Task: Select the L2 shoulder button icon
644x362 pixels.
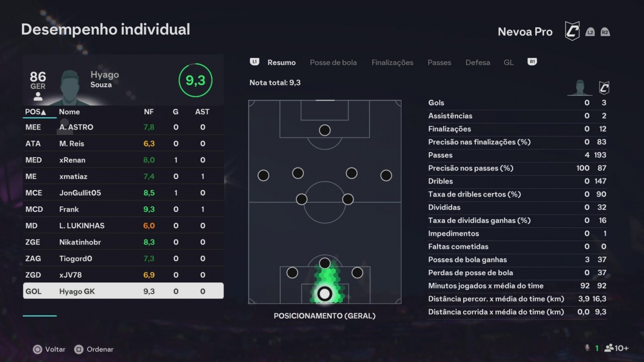Action: click(x=590, y=32)
